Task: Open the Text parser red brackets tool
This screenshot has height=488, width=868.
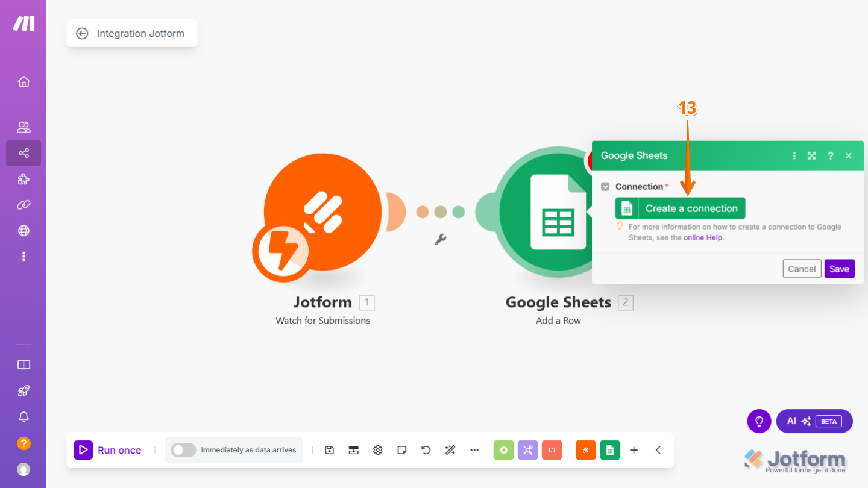Action: click(x=552, y=450)
